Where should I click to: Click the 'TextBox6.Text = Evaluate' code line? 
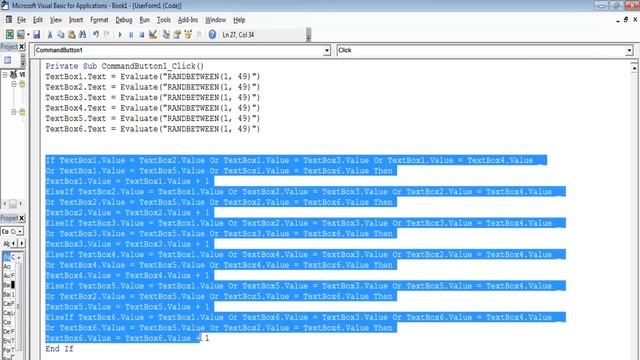pyautogui.click(x=153, y=129)
